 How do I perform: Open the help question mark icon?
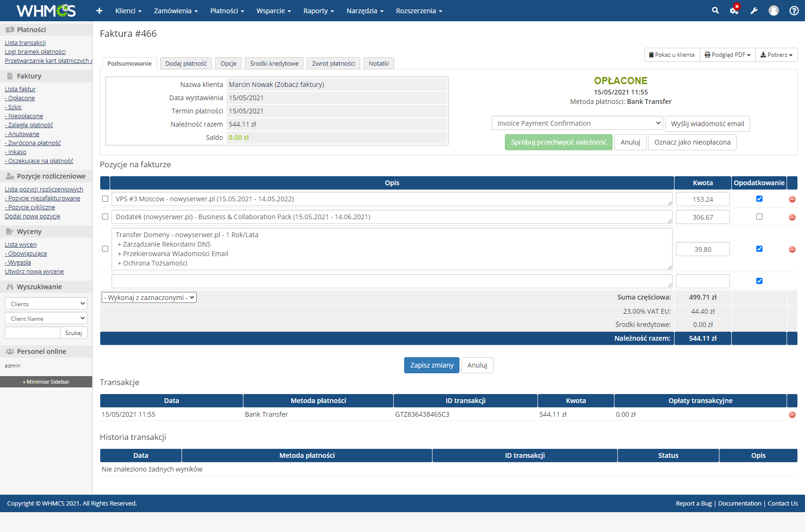(794, 10)
